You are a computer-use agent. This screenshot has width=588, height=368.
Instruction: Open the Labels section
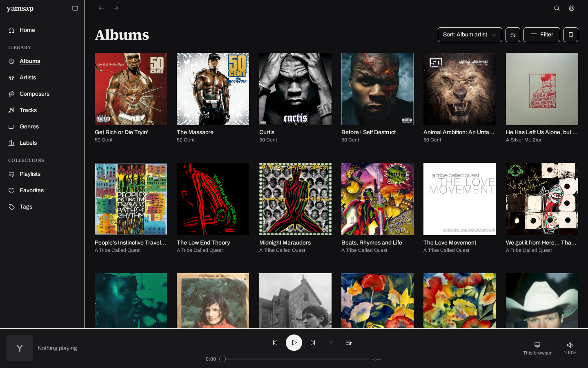coord(28,143)
